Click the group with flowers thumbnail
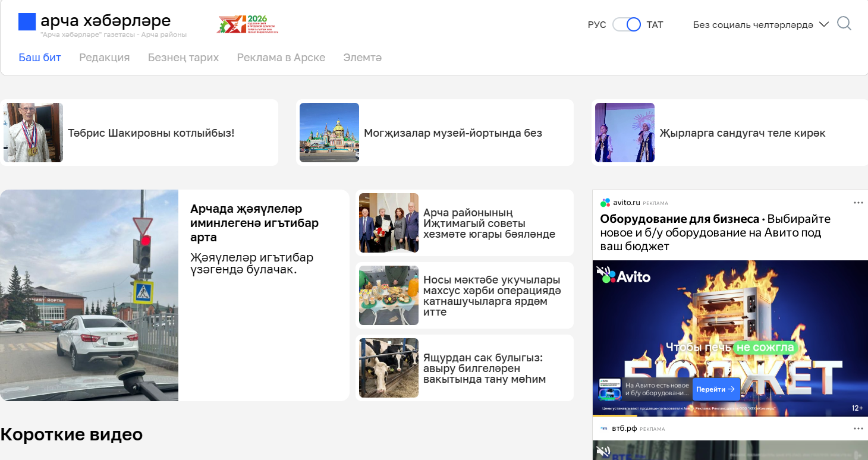 tap(389, 223)
